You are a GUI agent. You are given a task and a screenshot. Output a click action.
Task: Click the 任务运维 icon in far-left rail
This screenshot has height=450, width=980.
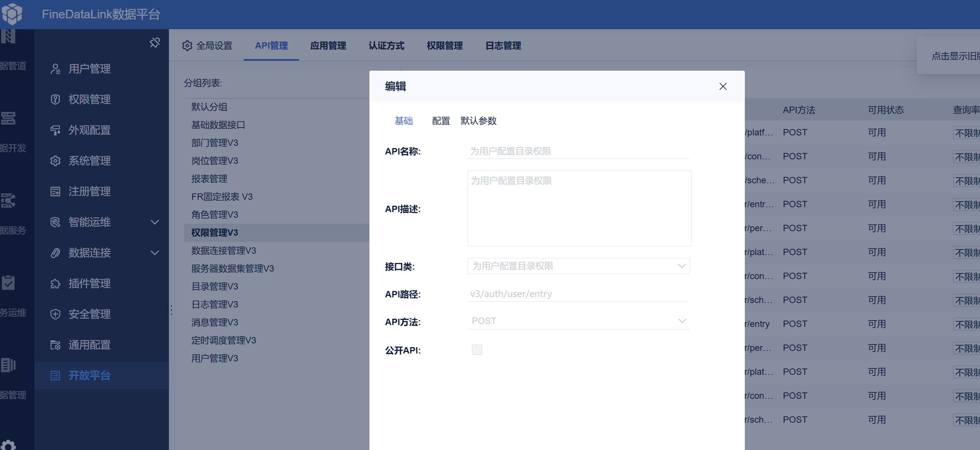[x=8, y=283]
